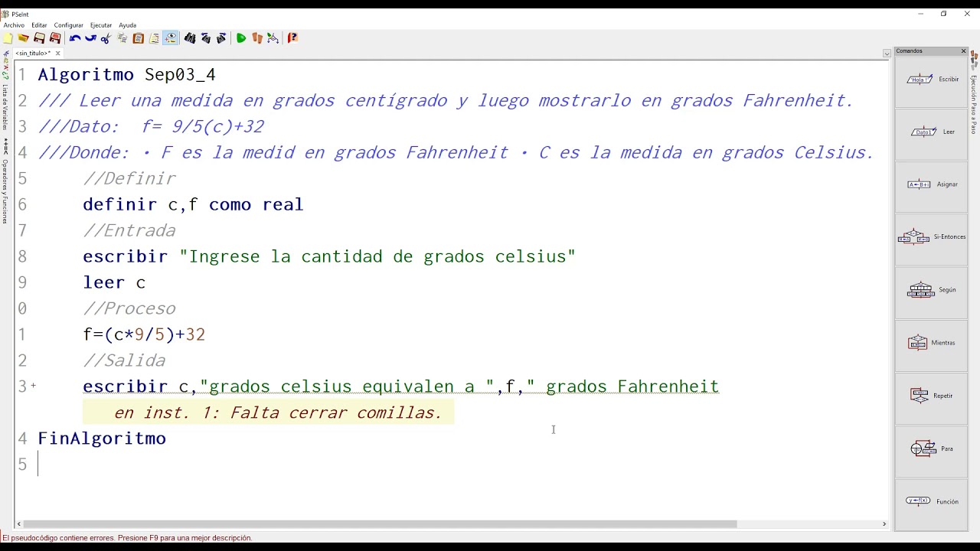Screen dimensions: 980x551
Task: Open the Archivo menu
Action: [14, 25]
